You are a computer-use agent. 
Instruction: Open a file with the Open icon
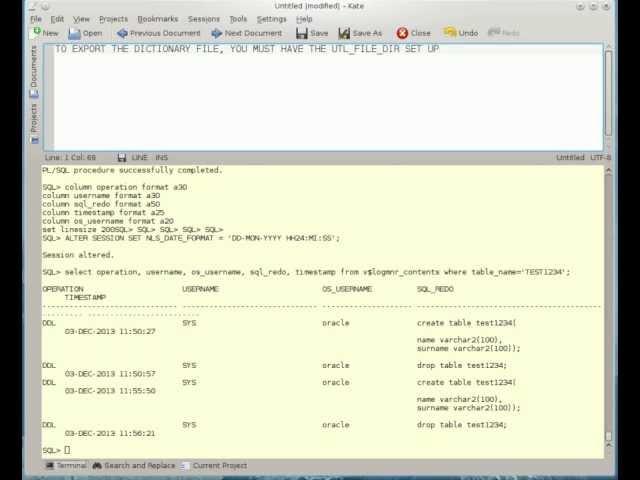pos(74,33)
